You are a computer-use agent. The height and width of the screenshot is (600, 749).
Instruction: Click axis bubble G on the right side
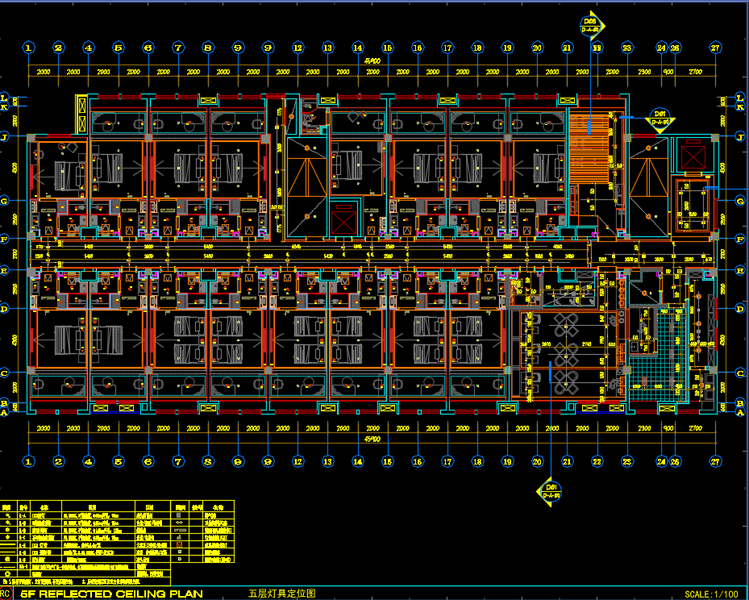[x=740, y=201]
